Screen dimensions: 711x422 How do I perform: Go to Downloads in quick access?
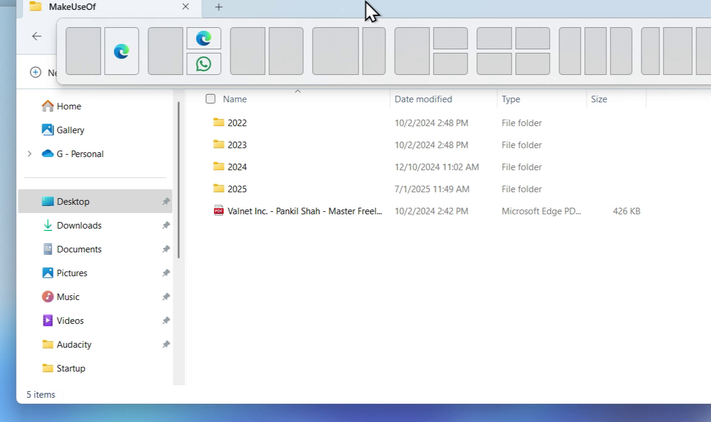(x=78, y=226)
